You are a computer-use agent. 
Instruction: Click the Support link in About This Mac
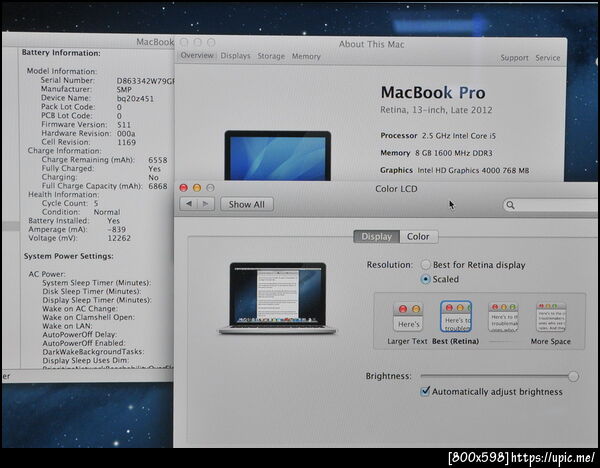514,58
